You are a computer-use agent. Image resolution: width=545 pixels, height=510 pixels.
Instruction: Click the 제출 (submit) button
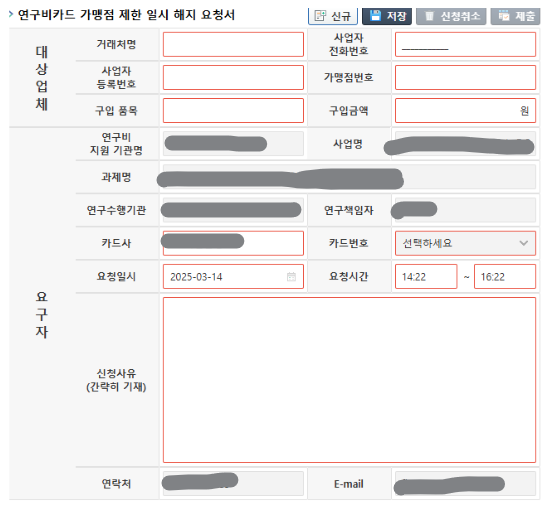coord(515,16)
